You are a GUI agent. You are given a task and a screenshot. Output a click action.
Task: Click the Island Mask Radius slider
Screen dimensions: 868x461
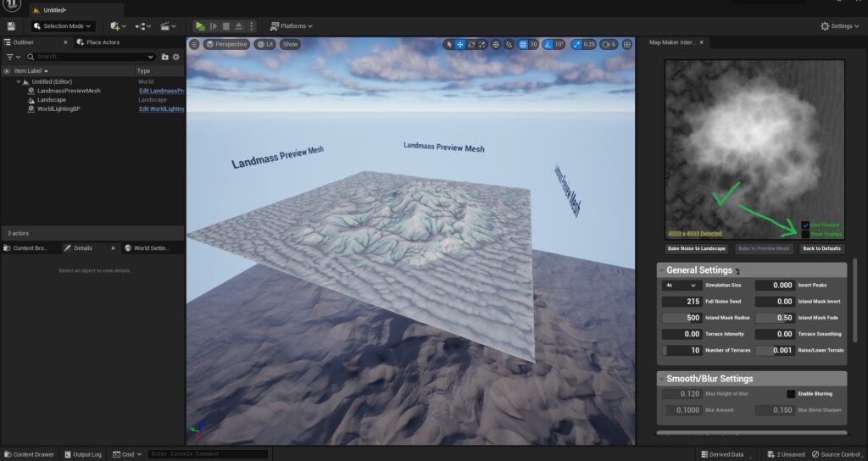682,318
